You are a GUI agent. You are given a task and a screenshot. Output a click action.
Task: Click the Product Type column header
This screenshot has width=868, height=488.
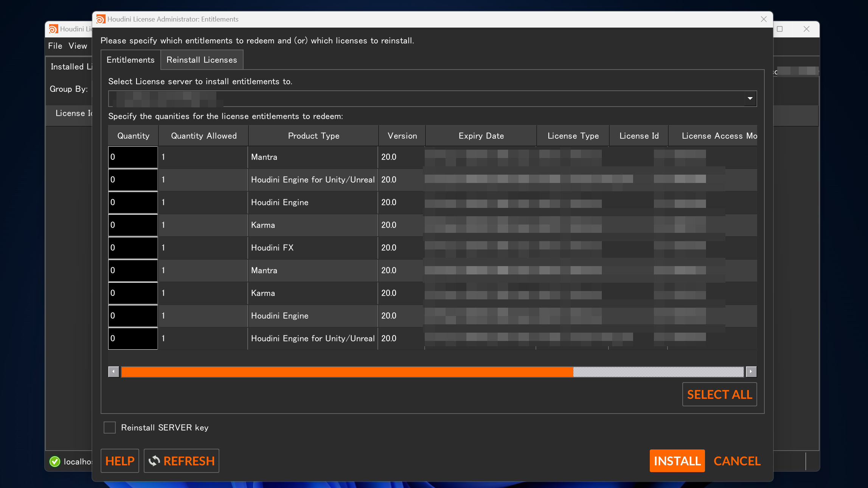click(x=314, y=136)
